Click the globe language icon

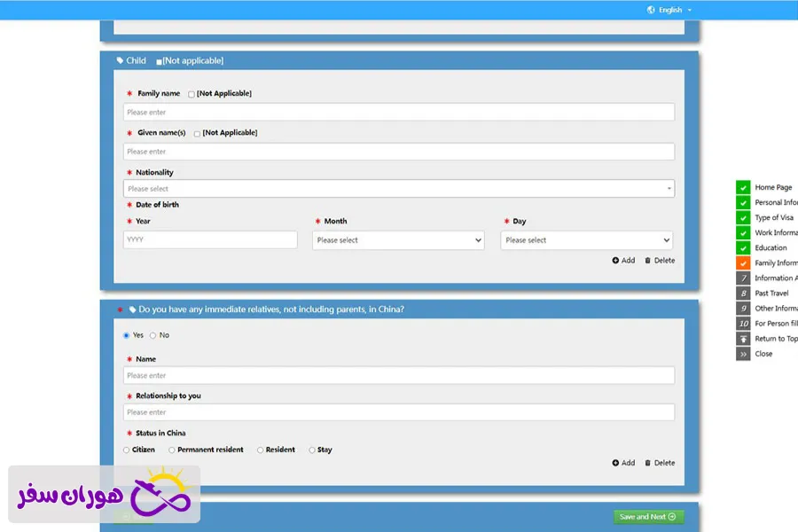coord(652,10)
